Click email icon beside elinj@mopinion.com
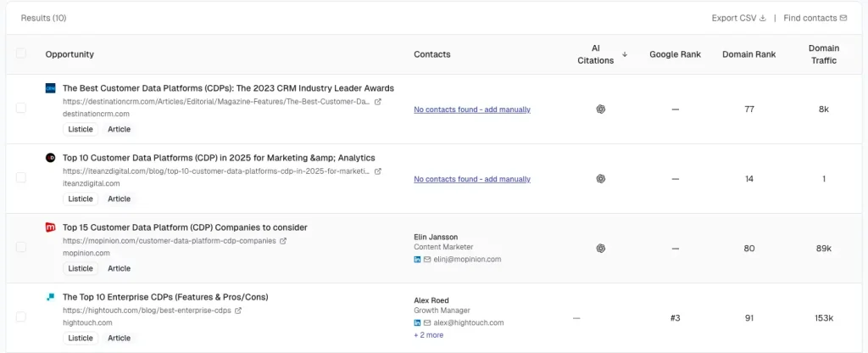Viewport: 868px width, 353px height. [x=427, y=260]
